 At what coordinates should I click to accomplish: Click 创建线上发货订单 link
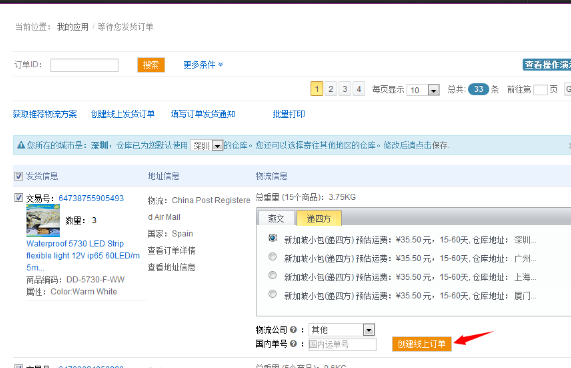pyautogui.click(x=123, y=114)
